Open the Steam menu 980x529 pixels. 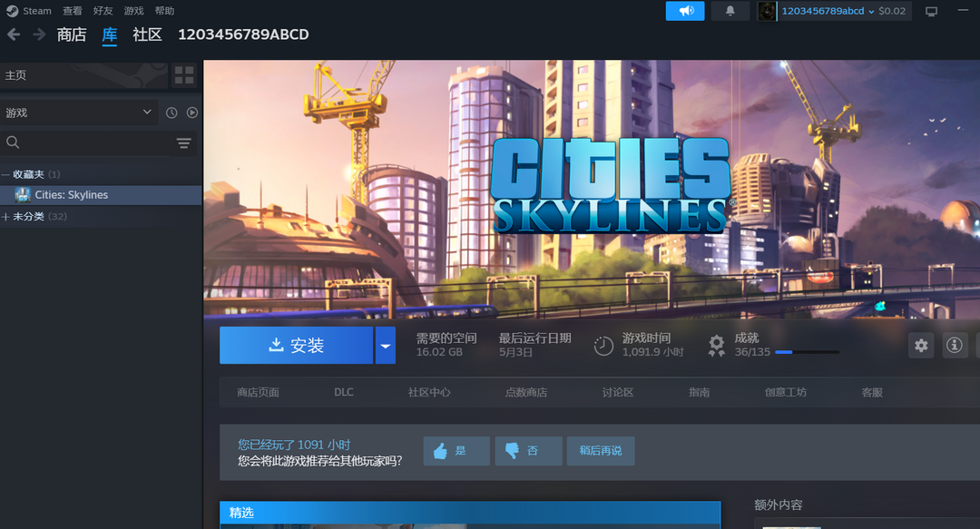pyautogui.click(x=37, y=11)
